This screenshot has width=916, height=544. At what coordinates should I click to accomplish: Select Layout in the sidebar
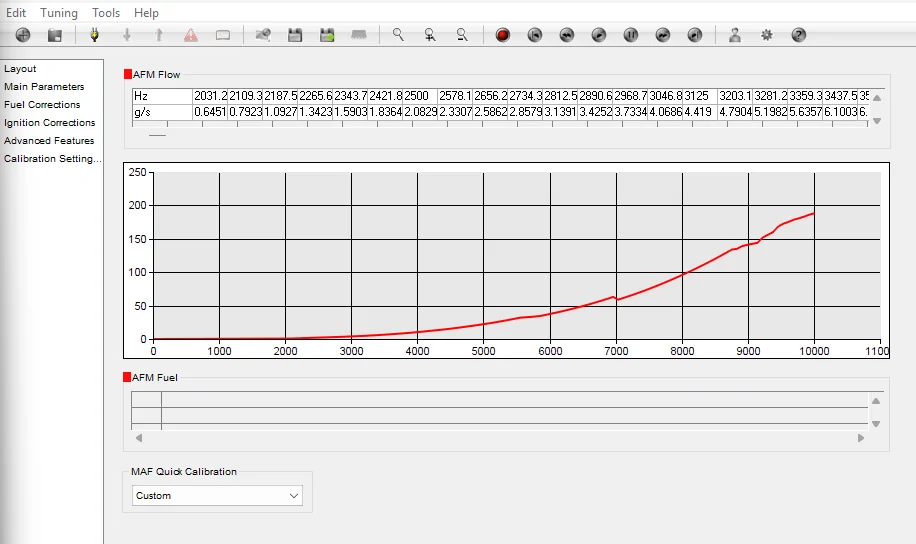(20, 69)
